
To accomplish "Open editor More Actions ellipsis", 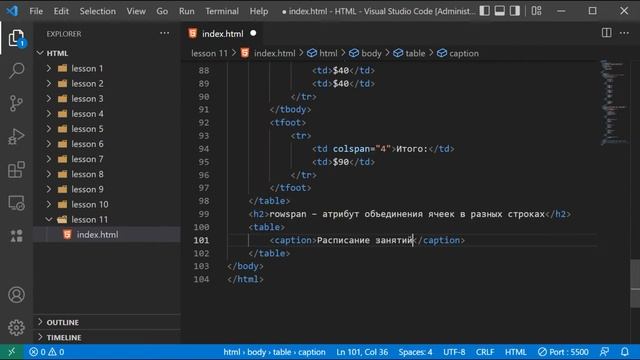I will [x=624, y=33].
